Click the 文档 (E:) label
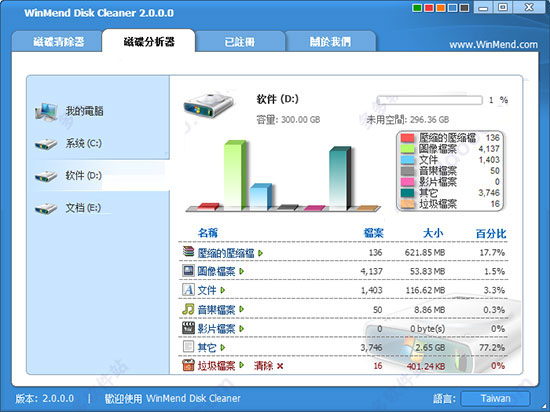Viewport: 550px width, 412px height. (x=83, y=208)
